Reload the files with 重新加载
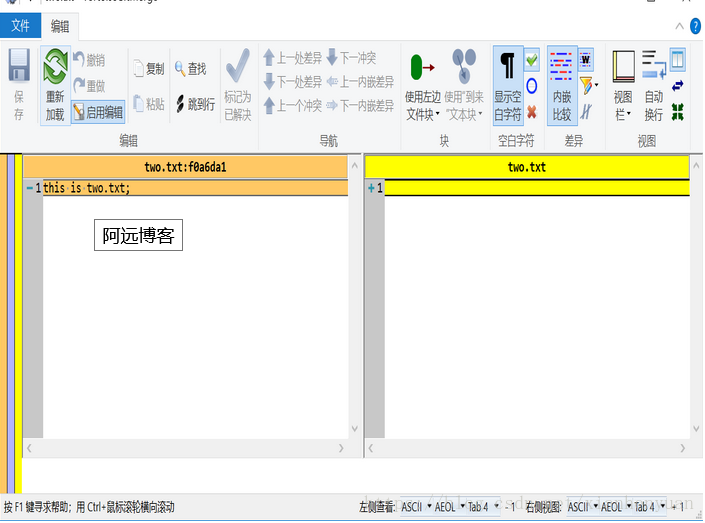The width and height of the screenshot is (705, 523). [55, 86]
